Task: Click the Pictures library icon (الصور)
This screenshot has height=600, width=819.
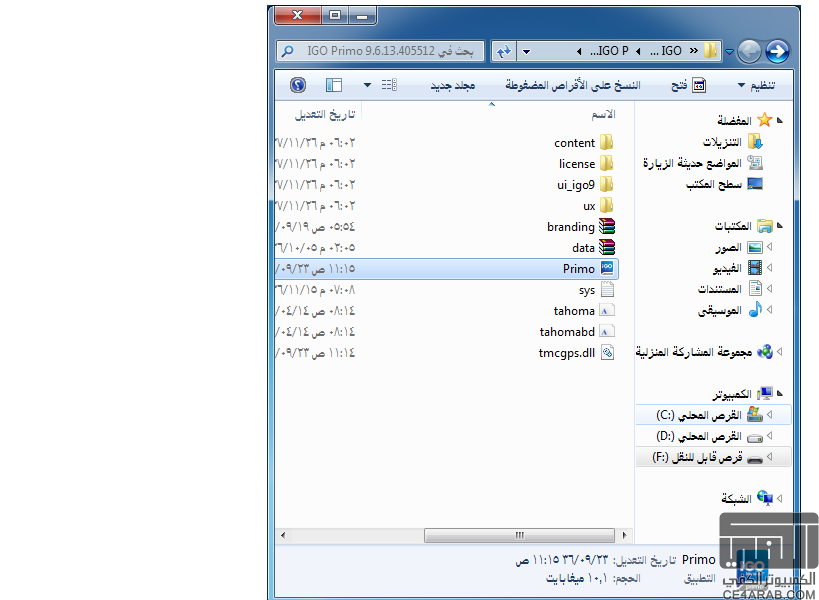Action: click(755, 247)
